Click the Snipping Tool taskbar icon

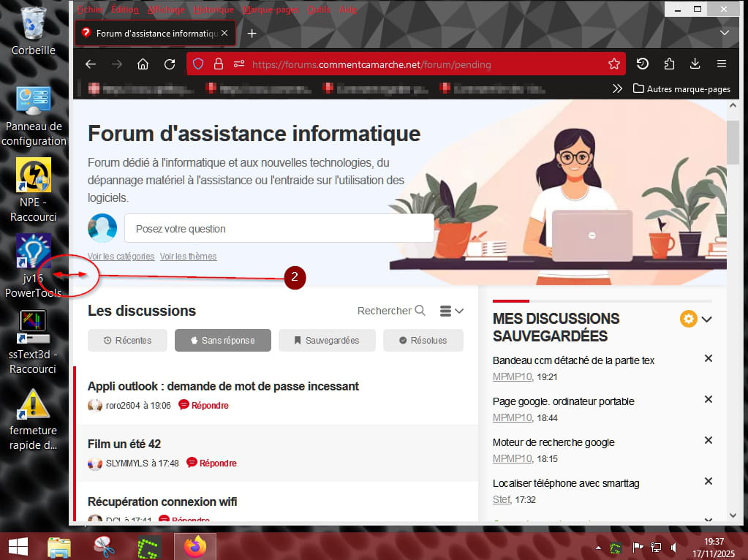105,545
